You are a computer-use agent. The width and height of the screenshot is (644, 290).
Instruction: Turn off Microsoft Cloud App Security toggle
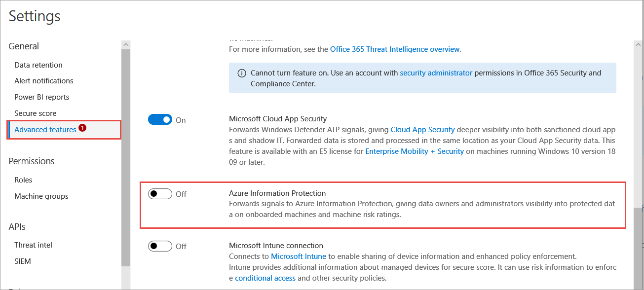[160, 120]
